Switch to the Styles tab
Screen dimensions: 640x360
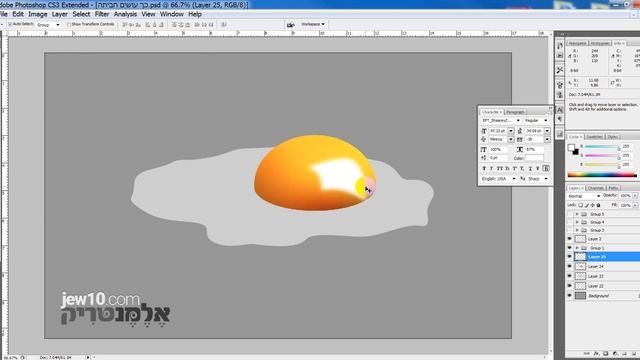point(612,137)
